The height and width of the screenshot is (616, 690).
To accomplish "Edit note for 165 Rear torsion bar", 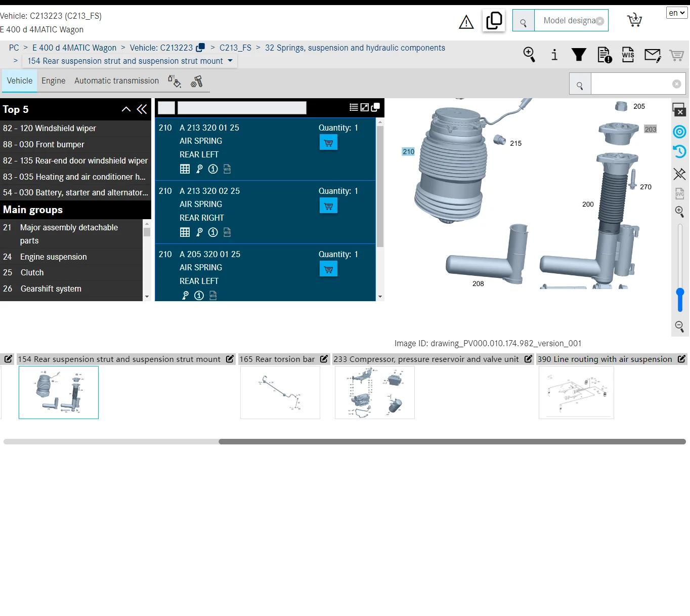I will click(324, 359).
